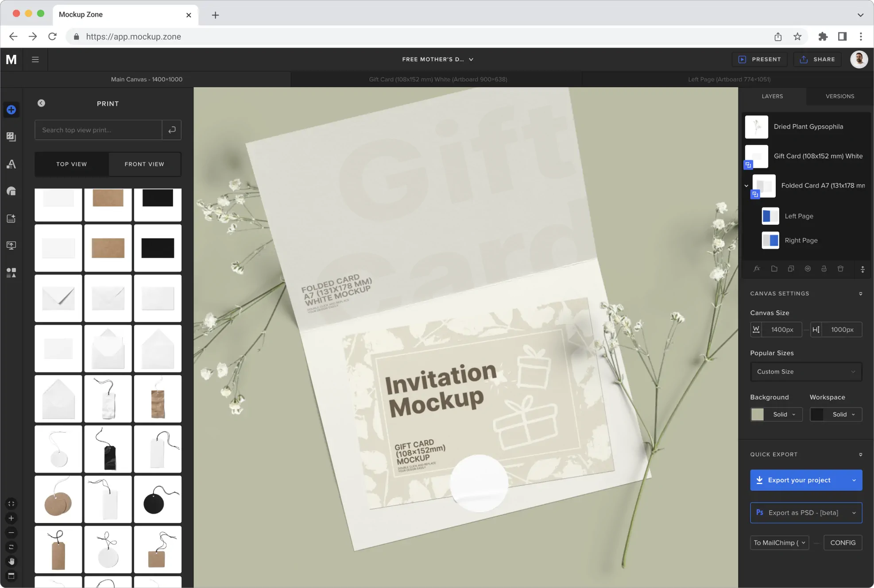Select the blue Add Mockup tool
The height and width of the screenshot is (588, 874).
pyautogui.click(x=11, y=110)
